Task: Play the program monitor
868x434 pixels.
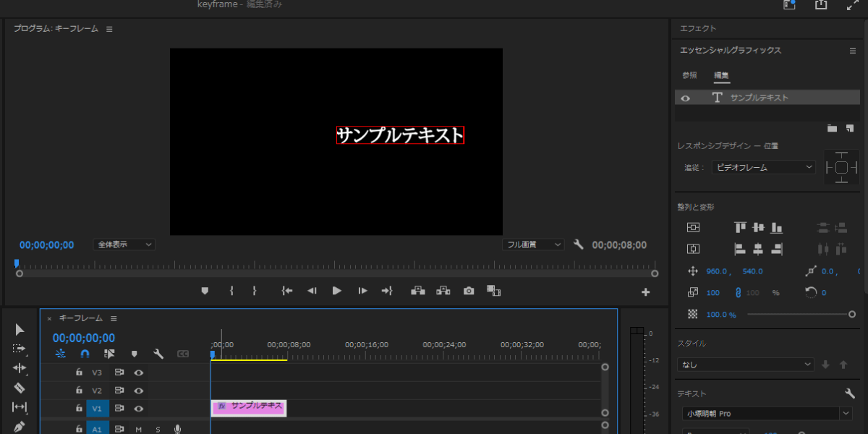Action: coord(337,291)
